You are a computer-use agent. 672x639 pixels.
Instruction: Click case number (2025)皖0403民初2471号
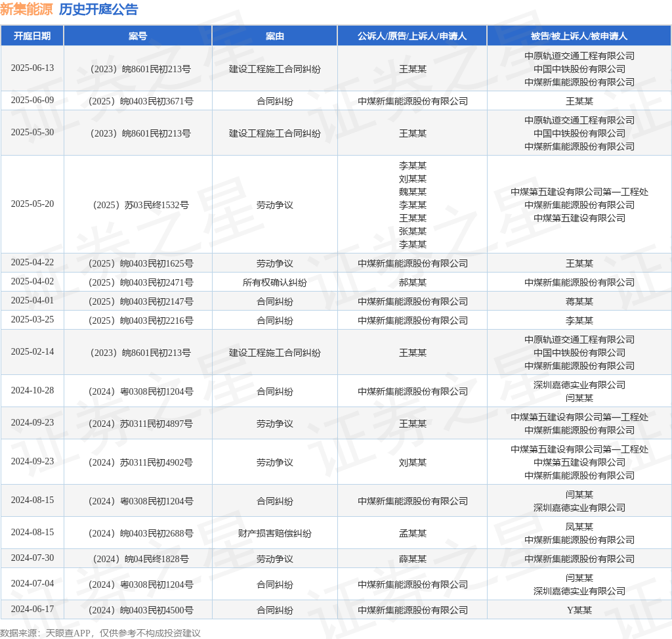[x=140, y=282]
